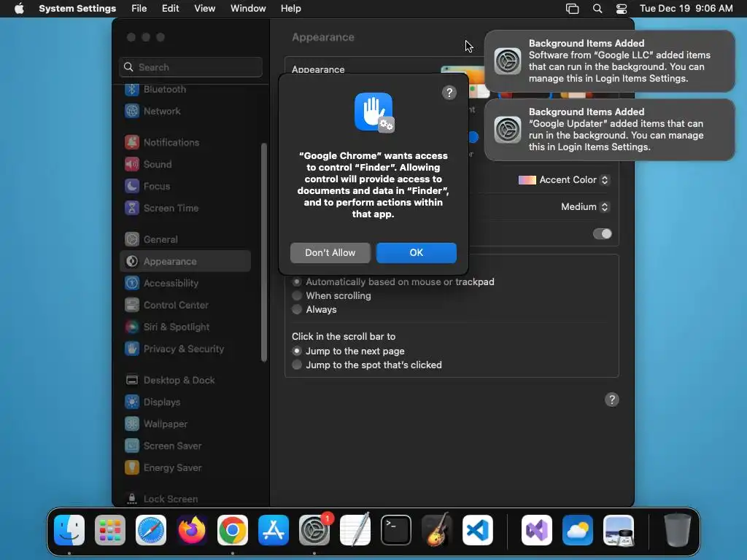Open GarageBand from the Dock
This screenshot has height=560, width=747.
click(x=436, y=530)
